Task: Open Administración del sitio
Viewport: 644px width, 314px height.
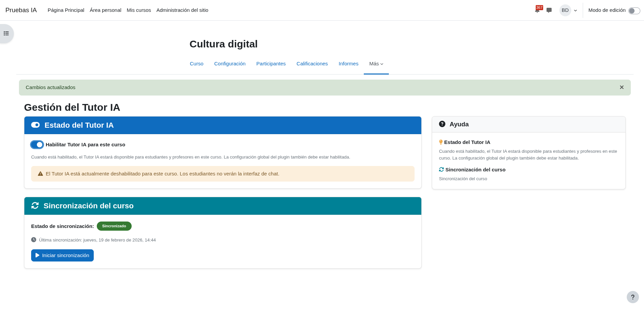Action: (182, 10)
